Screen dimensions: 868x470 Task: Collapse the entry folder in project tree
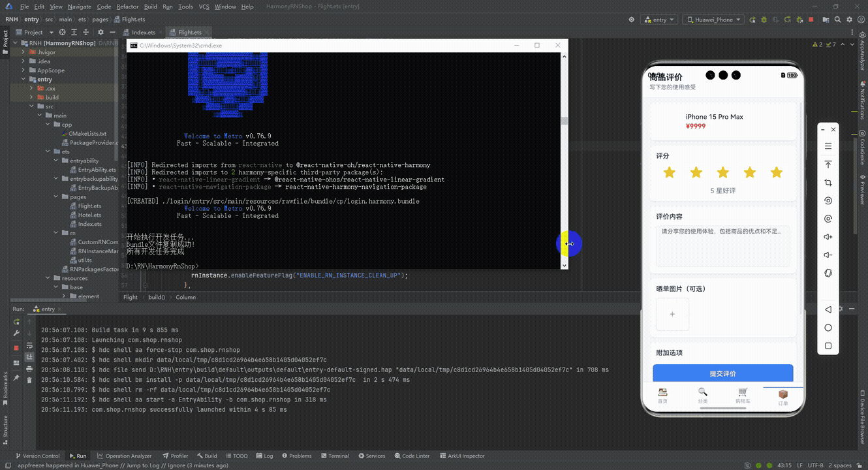(x=23, y=80)
